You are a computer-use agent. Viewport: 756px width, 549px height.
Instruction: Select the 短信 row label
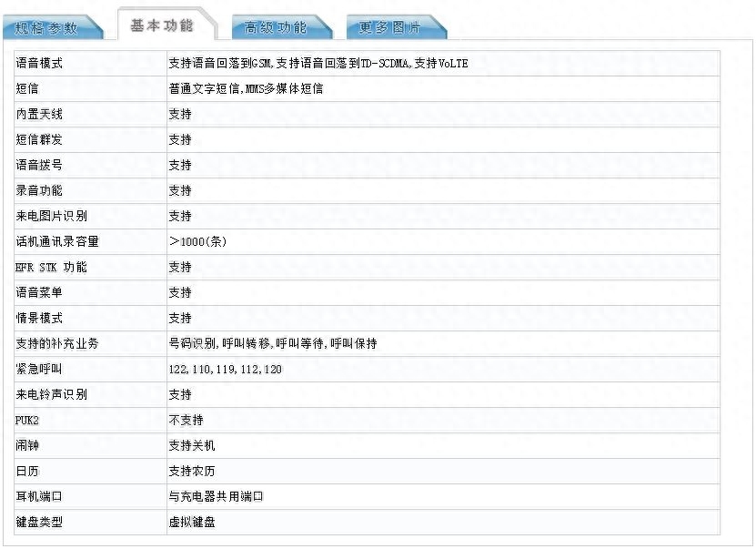tap(27, 89)
